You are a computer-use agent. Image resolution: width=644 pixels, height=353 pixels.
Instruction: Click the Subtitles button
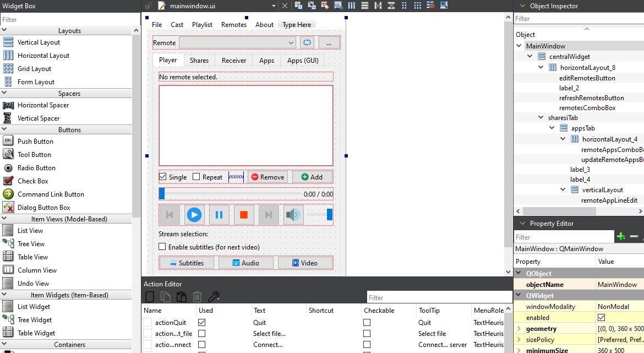coord(187,263)
